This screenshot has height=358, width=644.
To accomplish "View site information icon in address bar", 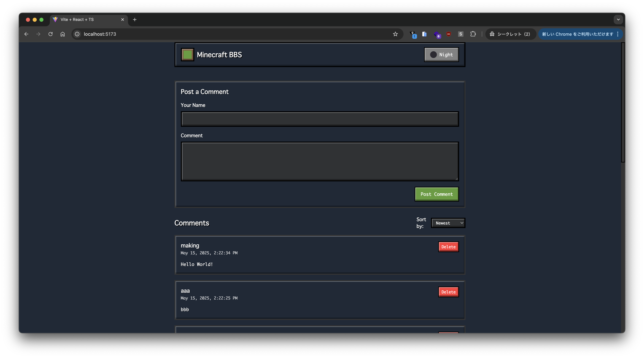I will coord(77,34).
